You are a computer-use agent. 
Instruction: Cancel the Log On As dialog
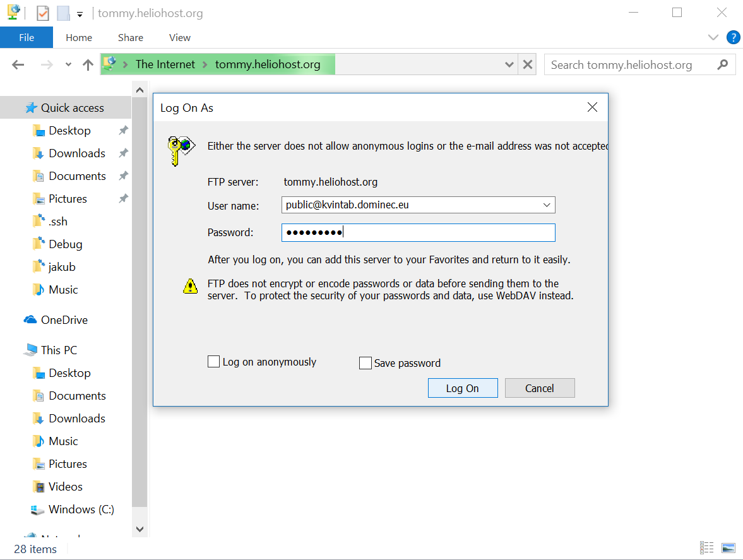pyautogui.click(x=540, y=388)
